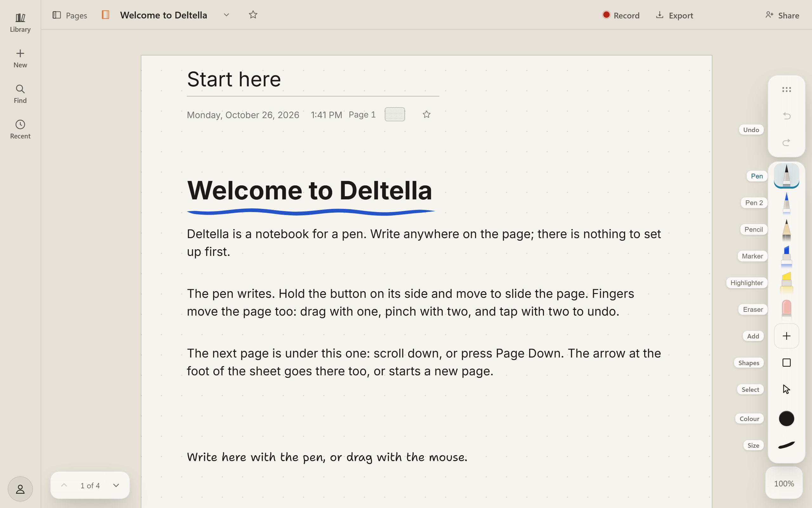The image size is (812, 508).
Task: Select the blue Pen 2 tool
Action: pos(787,203)
